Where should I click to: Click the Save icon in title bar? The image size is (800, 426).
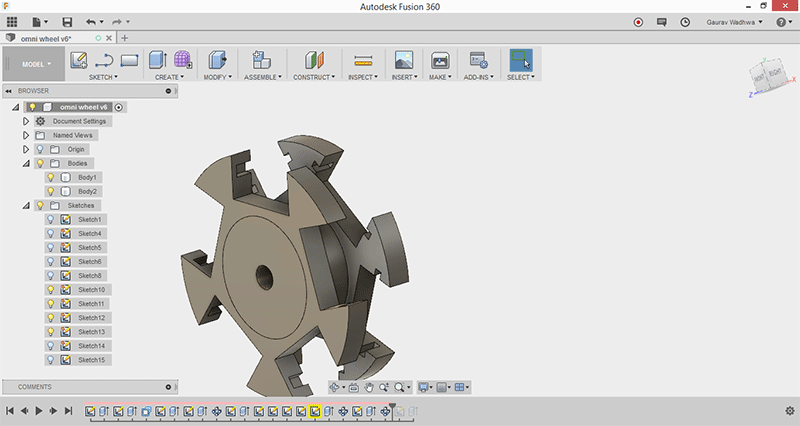tap(67, 21)
